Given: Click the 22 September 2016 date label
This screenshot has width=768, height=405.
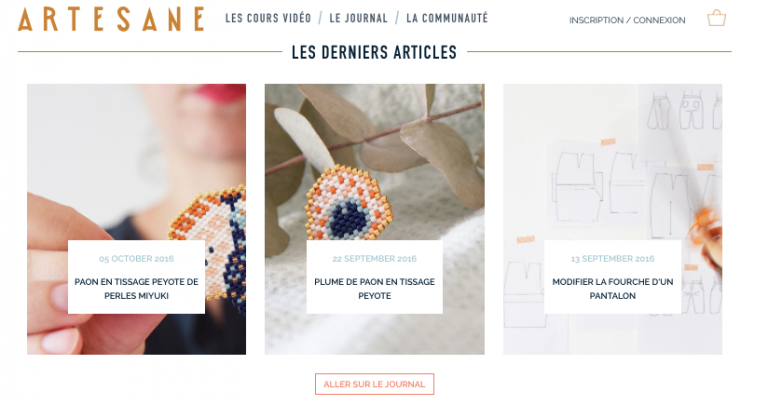Looking at the screenshot, I should pos(374,259).
